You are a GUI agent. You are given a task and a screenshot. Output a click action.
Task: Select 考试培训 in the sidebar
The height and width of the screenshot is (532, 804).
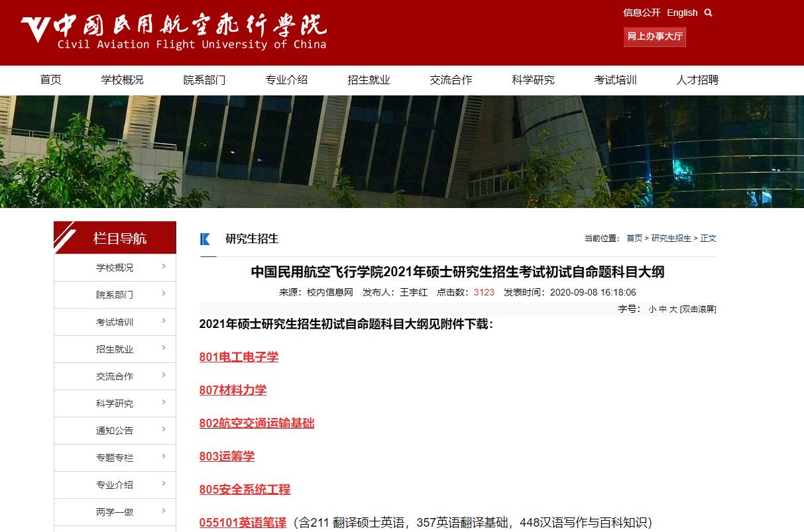(115, 322)
